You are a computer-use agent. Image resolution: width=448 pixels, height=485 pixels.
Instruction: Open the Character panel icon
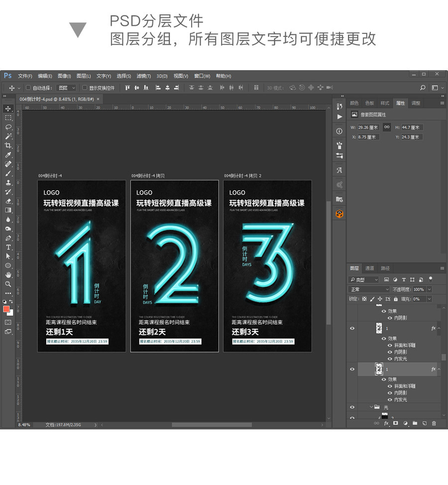[339, 170]
